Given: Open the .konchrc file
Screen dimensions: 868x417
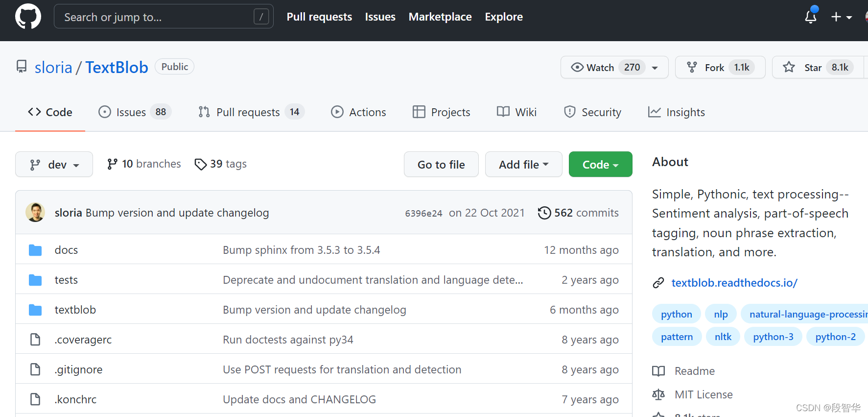Looking at the screenshot, I should [x=75, y=399].
